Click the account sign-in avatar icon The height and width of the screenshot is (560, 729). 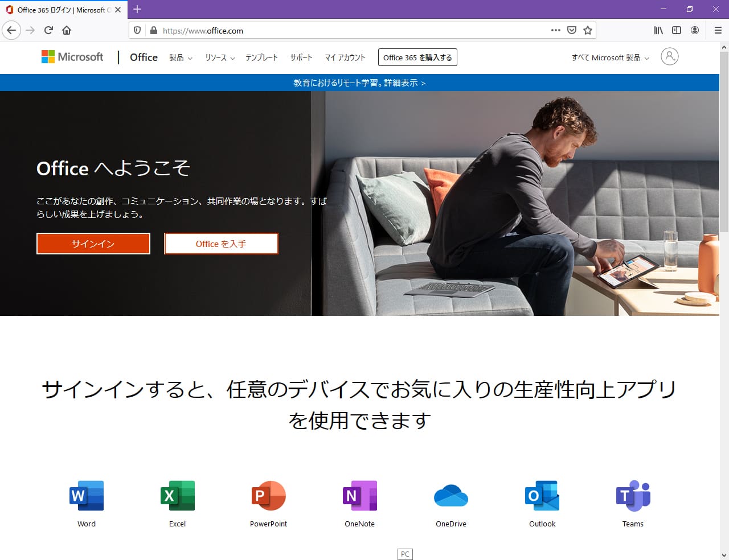coord(670,56)
